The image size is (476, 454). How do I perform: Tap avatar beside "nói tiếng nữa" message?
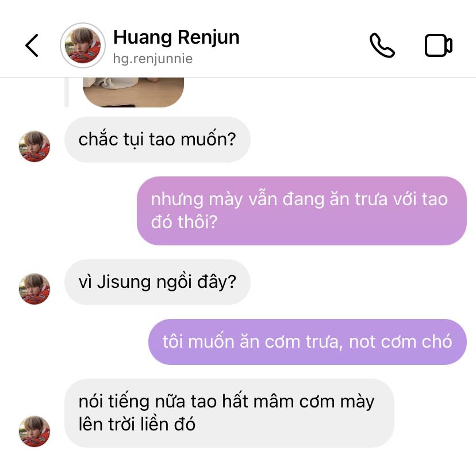(x=34, y=431)
